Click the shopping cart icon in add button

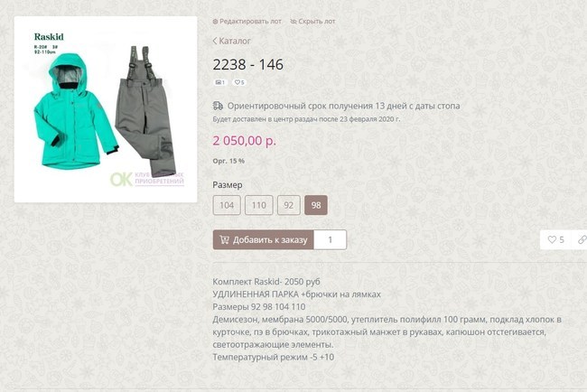tap(224, 240)
